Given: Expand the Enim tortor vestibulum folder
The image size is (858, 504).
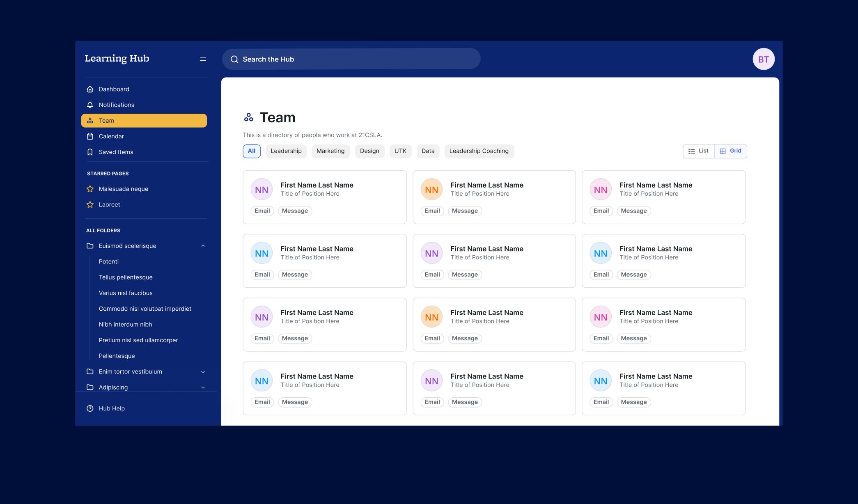Looking at the screenshot, I should (x=203, y=372).
